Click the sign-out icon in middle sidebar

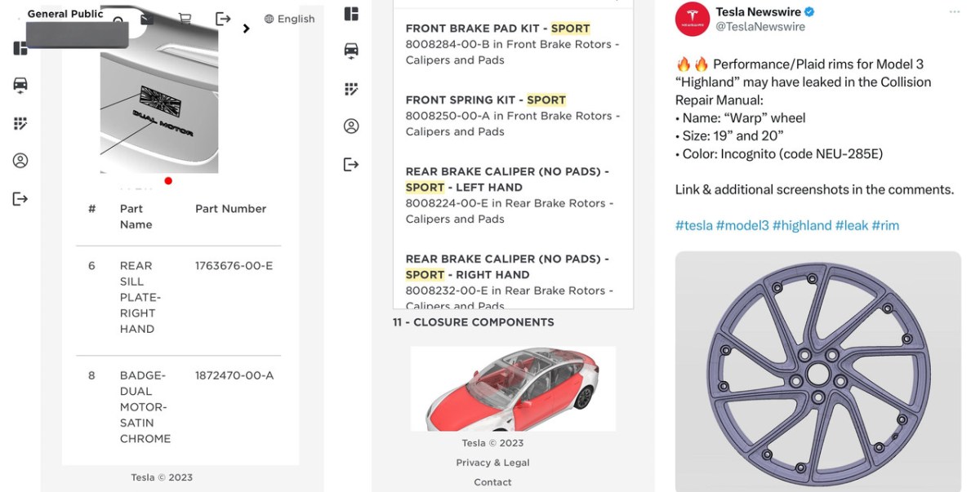(351, 165)
